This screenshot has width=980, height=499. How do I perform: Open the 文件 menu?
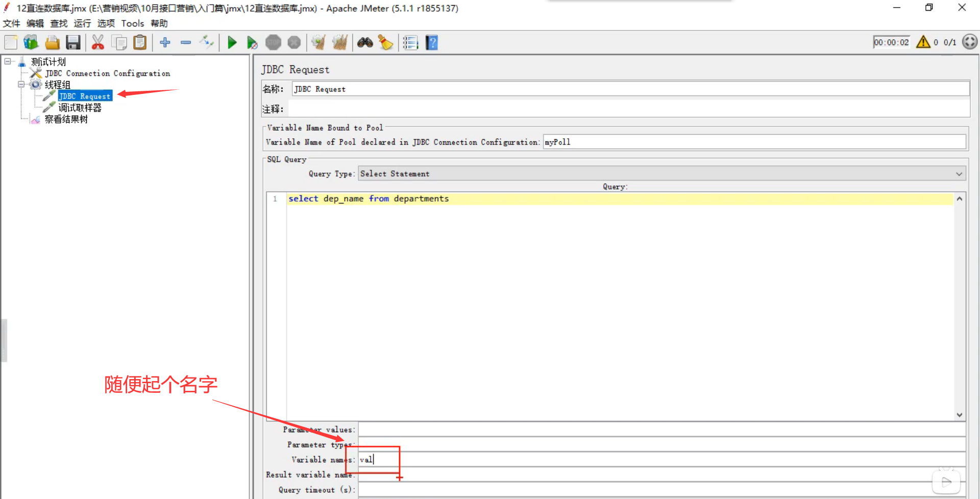[12, 23]
